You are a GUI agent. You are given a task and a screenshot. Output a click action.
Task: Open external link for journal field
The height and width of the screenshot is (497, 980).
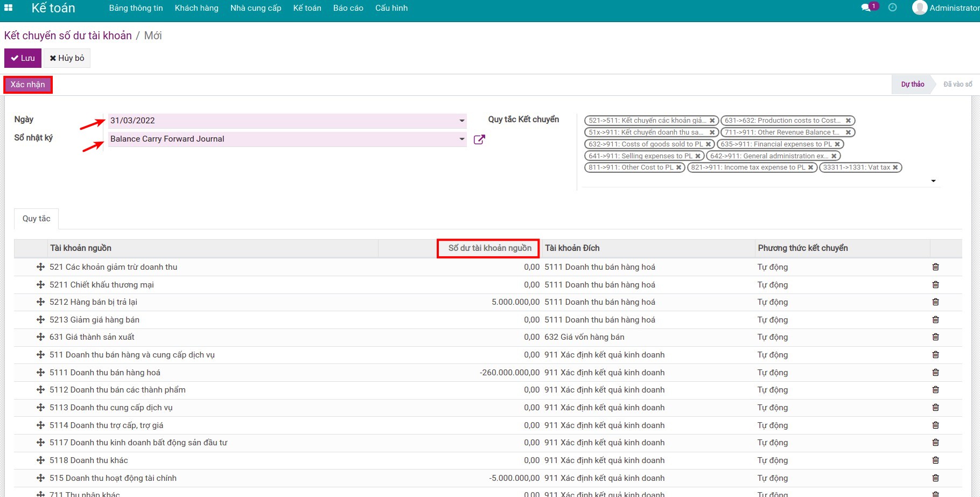pos(479,139)
